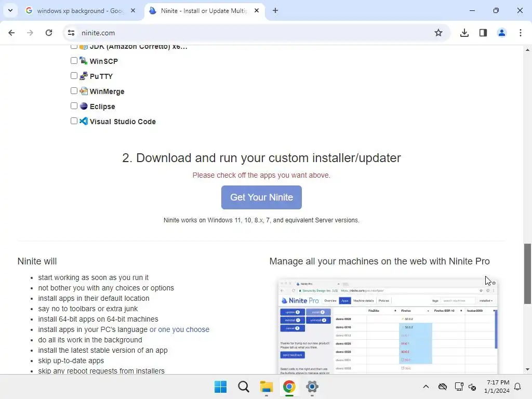Click 'Please check off the apps you want above.'
This screenshot has height=399, width=532.
pos(261,175)
